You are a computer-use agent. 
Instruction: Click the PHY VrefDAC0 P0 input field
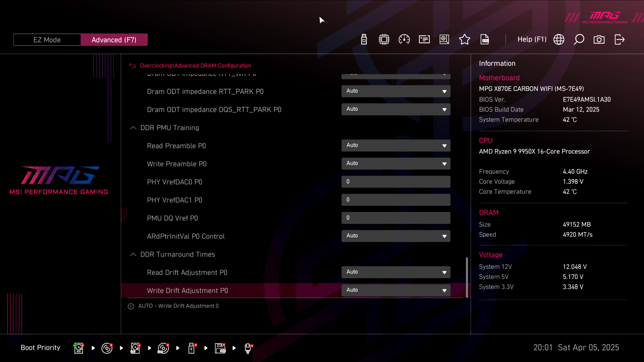(396, 182)
